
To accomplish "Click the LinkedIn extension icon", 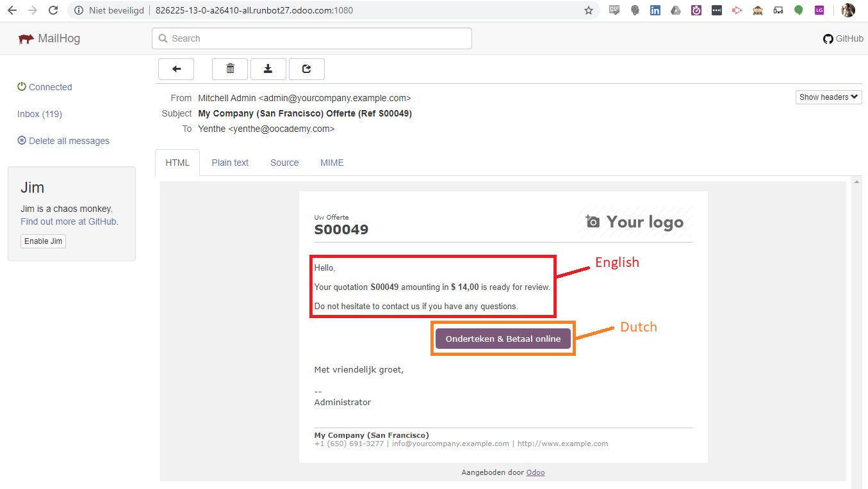I will click(655, 10).
